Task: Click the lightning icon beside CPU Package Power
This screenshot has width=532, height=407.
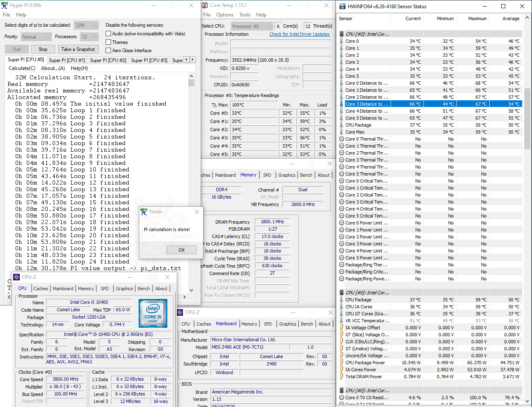Action: (342, 363)
